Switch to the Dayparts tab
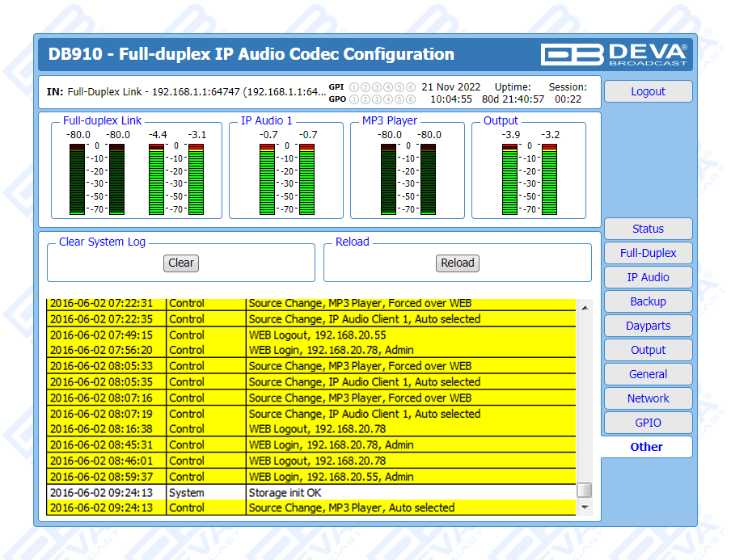 tap(648, 326)
